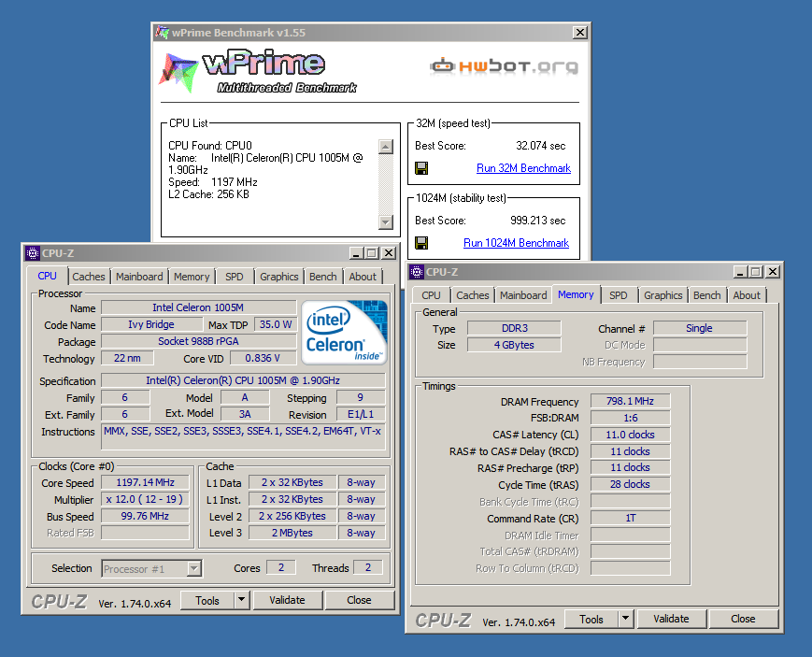Close the wPrime Benchmark window
Viewport: 812px width, 657px height.
580,33
